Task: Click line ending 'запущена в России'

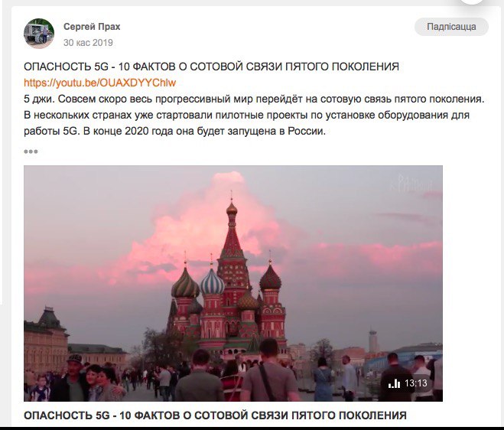Action: 175,132
